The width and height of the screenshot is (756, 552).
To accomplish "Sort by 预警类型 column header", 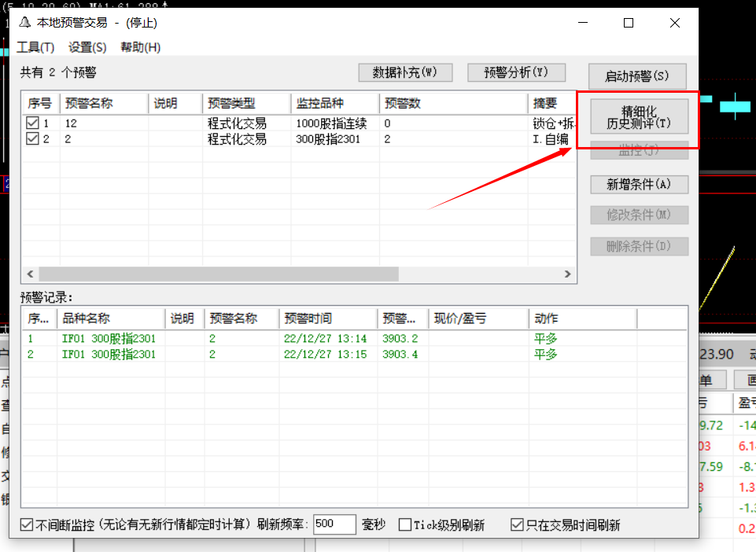I will (246, 104).
